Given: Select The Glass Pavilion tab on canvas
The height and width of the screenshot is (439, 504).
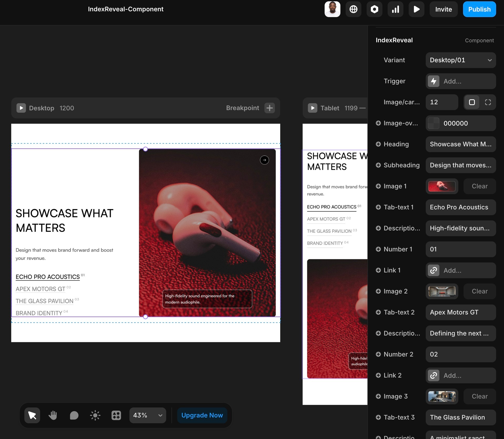Looking at the screenshot, I should pos(44,301).
